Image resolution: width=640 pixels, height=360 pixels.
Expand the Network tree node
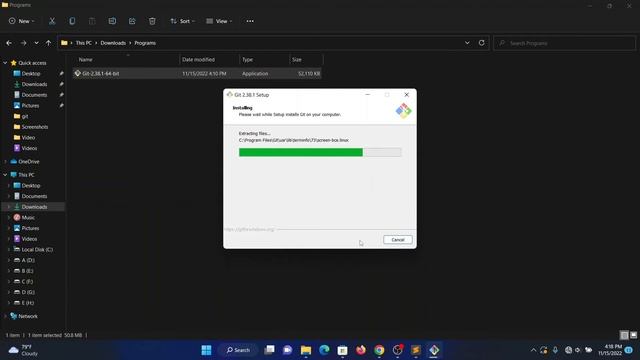5,316
